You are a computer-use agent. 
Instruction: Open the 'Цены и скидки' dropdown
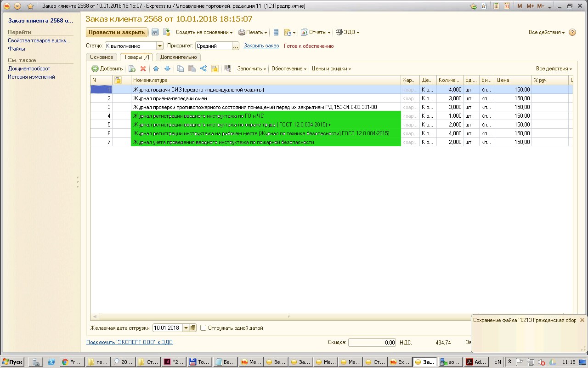331,69
